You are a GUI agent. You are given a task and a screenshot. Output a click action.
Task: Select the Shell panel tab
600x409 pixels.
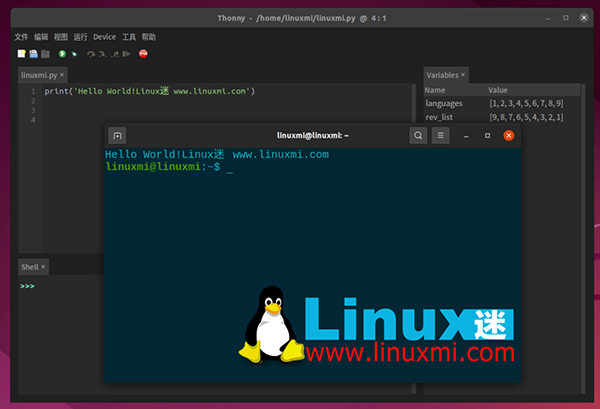[29, 267]
